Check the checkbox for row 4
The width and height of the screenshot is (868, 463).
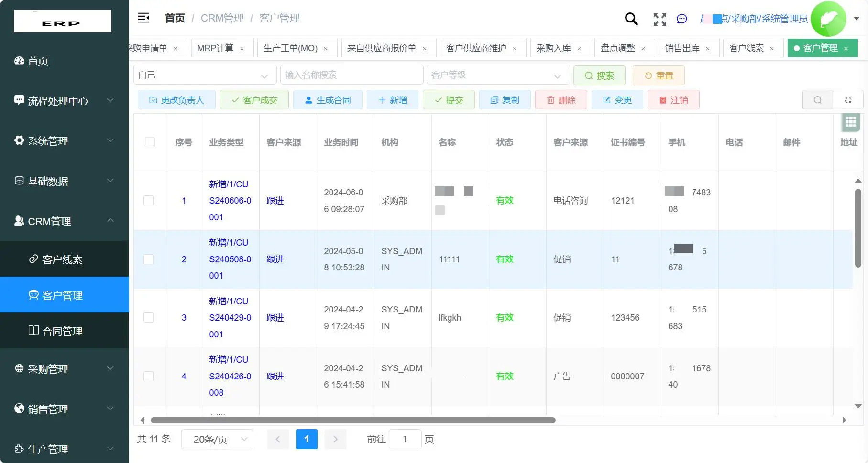pos(148,376)
